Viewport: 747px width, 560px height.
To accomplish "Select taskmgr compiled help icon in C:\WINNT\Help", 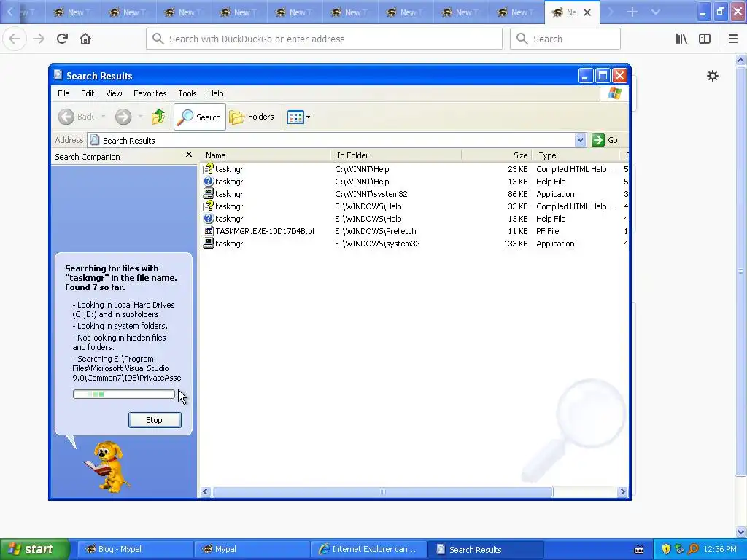I will (x=208, y=168).
